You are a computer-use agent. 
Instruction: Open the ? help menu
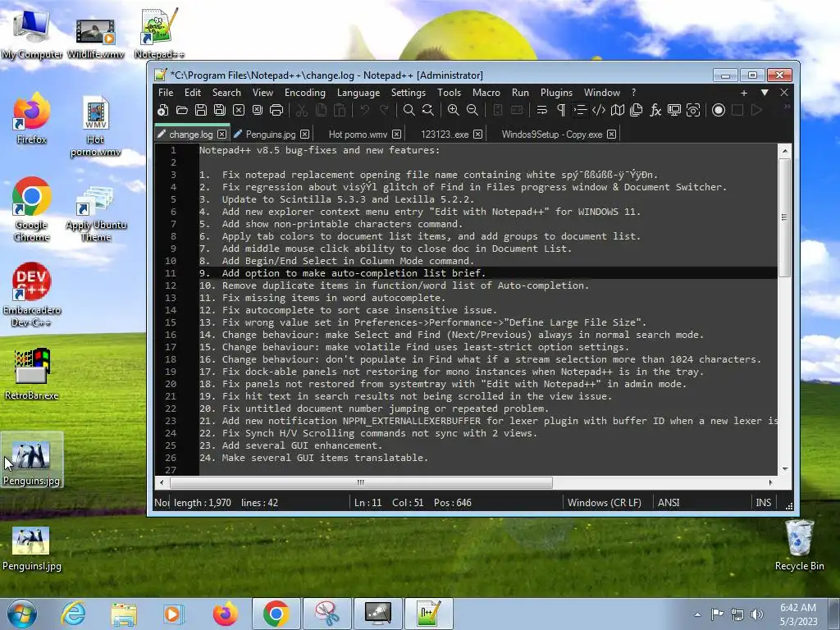click(634, 93)
